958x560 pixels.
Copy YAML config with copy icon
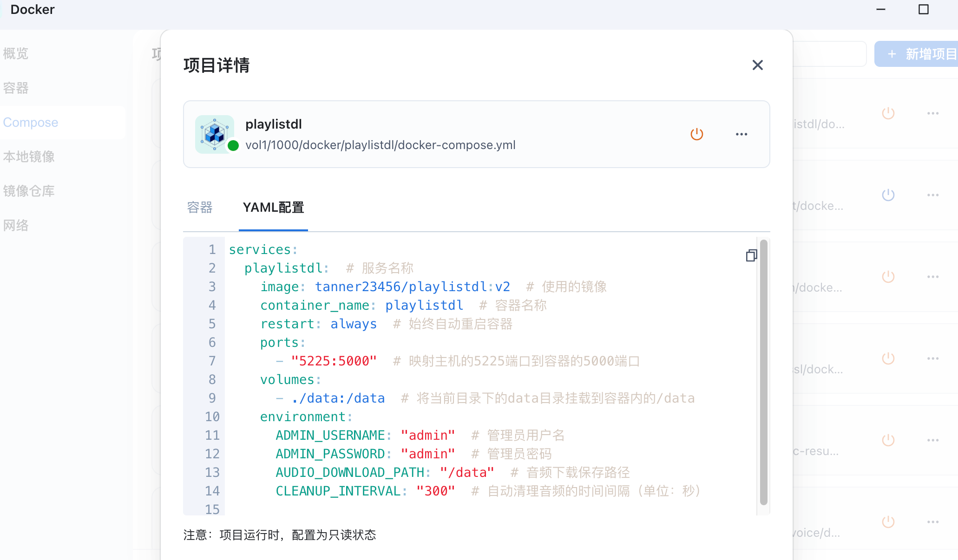click(x=751, y=255)
